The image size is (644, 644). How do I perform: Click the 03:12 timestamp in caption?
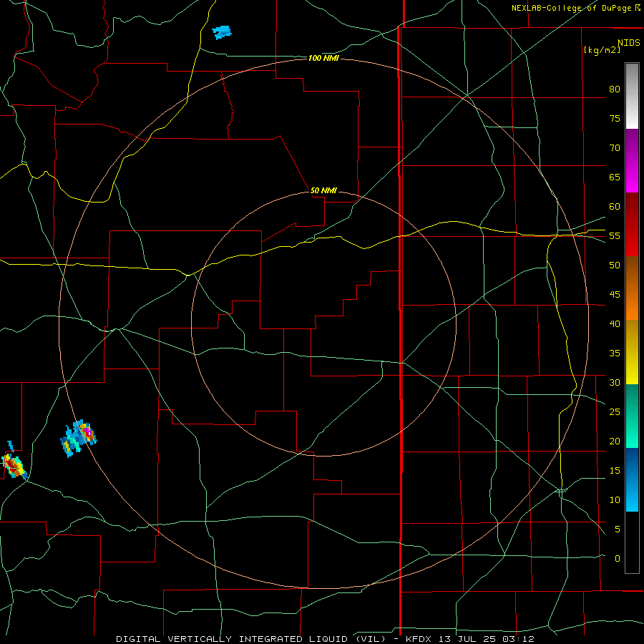(518, 639)
